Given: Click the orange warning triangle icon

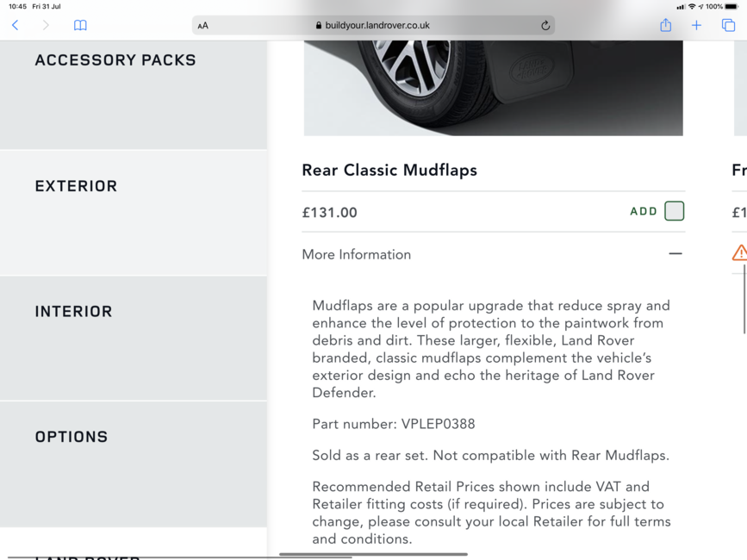Looking at the screenshot, I should click(739, 252).
